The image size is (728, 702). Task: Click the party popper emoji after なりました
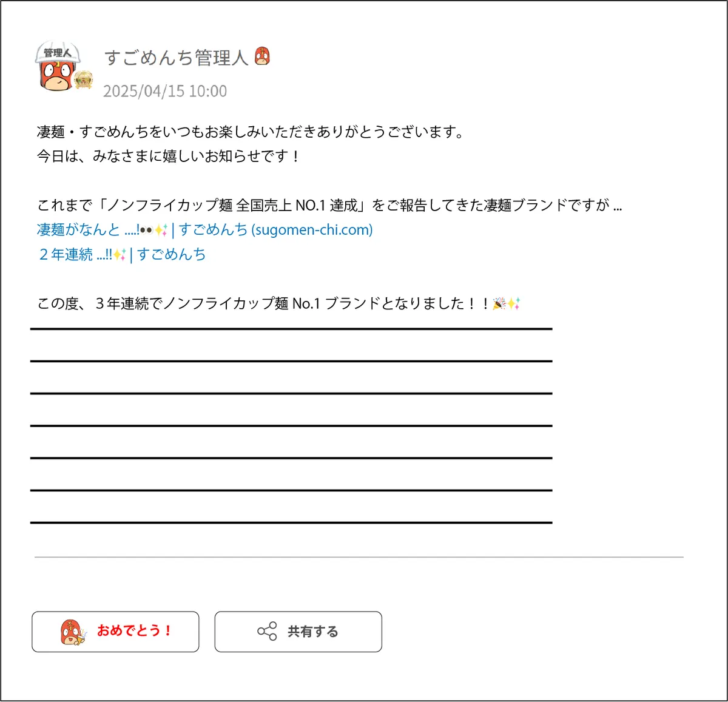tap(499, 303)
